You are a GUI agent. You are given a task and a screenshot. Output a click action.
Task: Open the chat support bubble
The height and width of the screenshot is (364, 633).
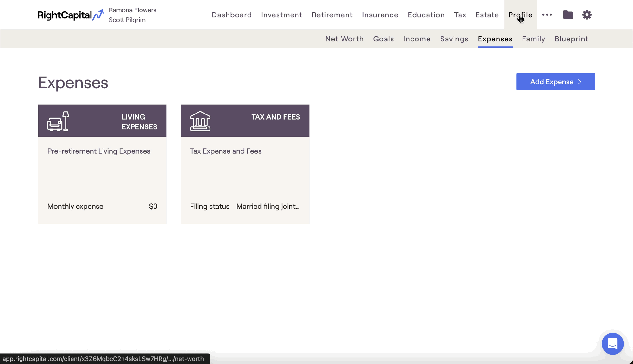click(612, 344)
